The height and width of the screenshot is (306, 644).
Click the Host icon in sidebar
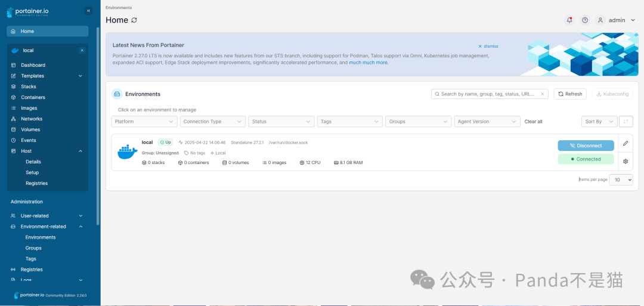(x=13, y=151)
